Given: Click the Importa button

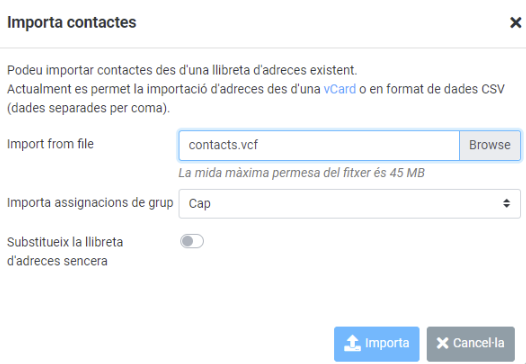Looking at the screenshot, I should [x=377, y=344].
